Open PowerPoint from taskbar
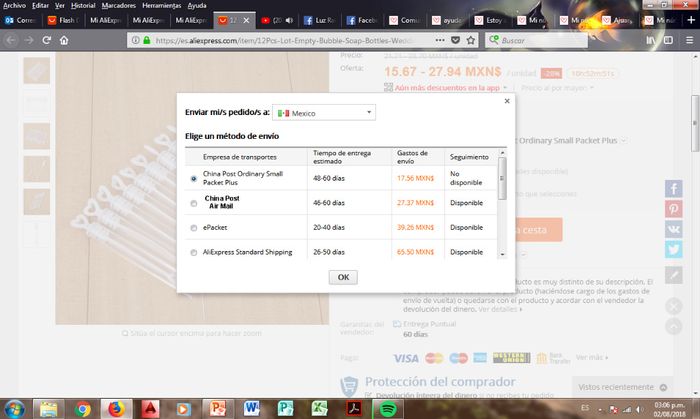 pyautogui.click(x=218, y=409)
